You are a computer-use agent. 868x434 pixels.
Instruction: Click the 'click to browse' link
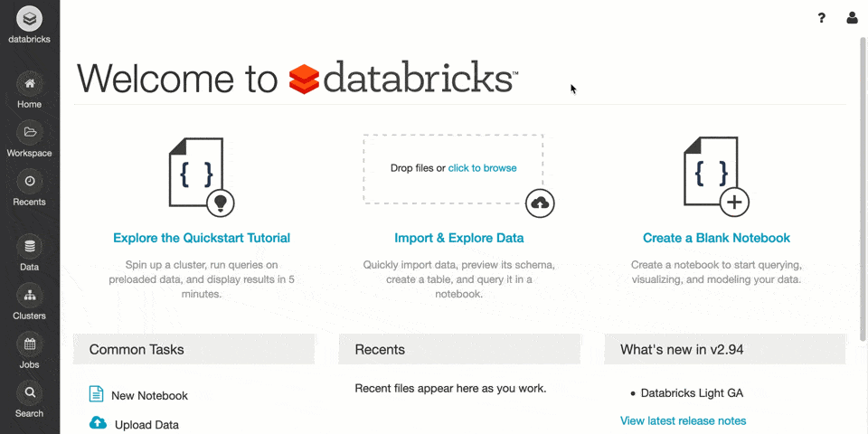(482, 168)
